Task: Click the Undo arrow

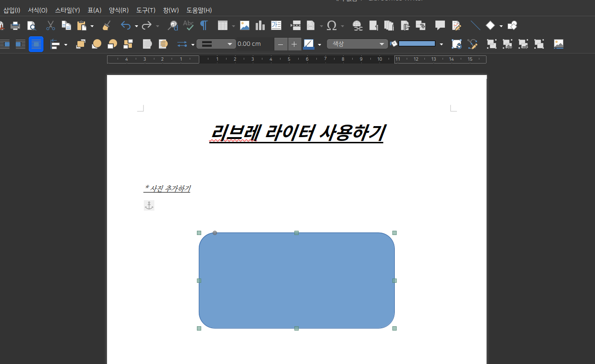Action: point(126,26)
